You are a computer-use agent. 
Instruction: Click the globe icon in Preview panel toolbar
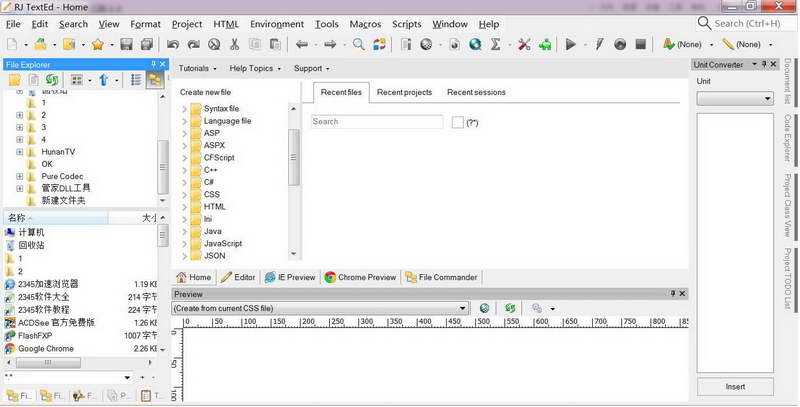coord(484,308)
